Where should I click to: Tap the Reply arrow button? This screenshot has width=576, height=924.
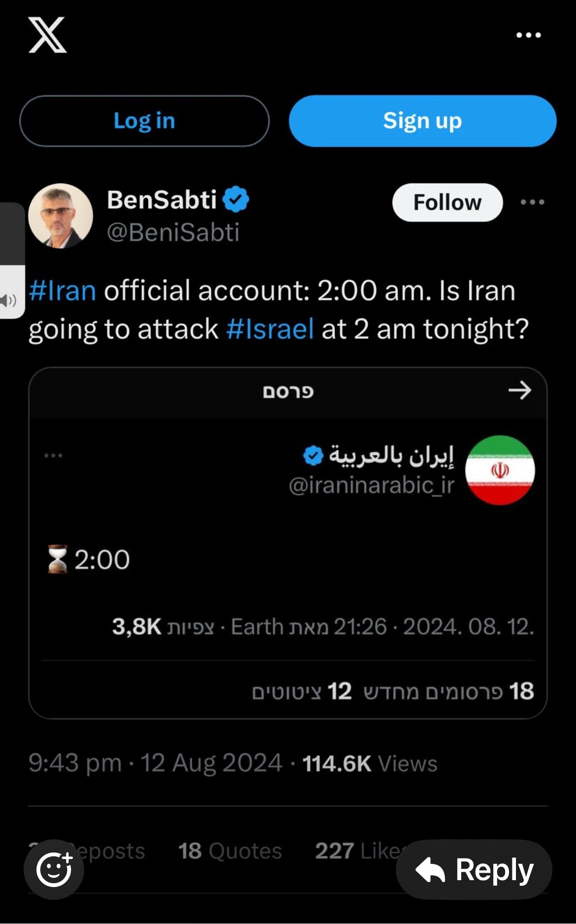point(474,870)
